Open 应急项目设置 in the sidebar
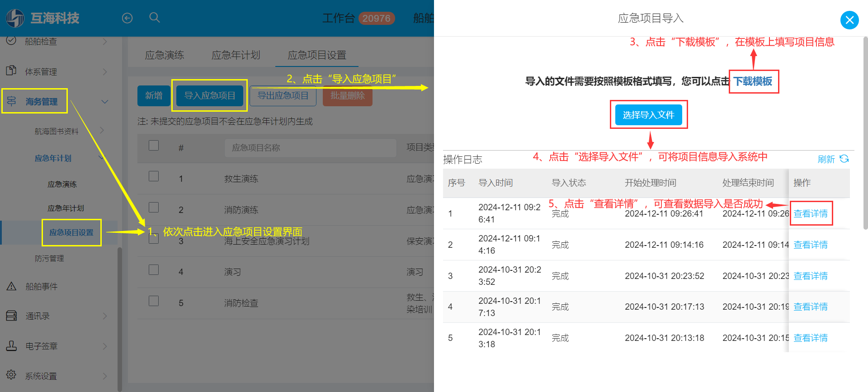This screenshot has height=392, width=868. [x=71, y=232]
